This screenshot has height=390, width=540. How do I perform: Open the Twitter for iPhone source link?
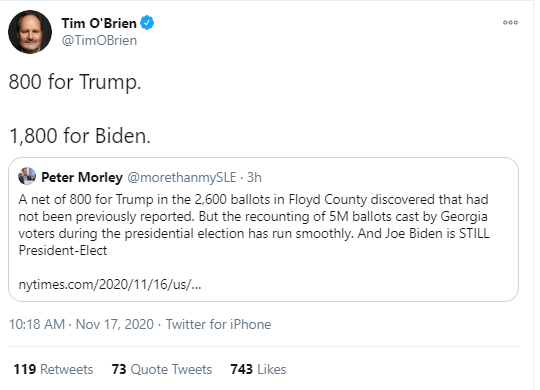coord(218,324)
